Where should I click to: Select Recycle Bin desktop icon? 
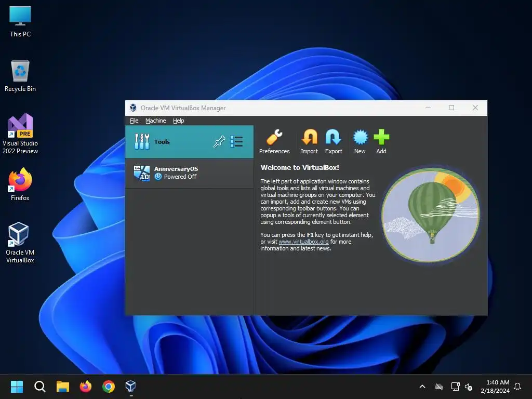[20, 76]
